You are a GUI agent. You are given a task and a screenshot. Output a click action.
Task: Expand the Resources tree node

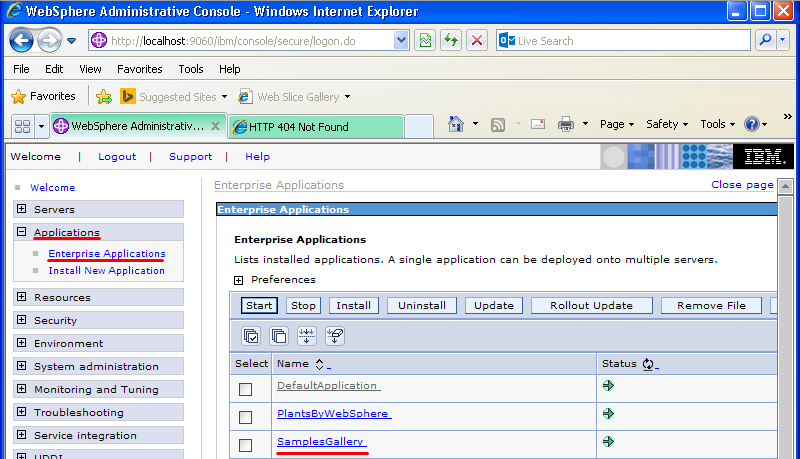21,297
